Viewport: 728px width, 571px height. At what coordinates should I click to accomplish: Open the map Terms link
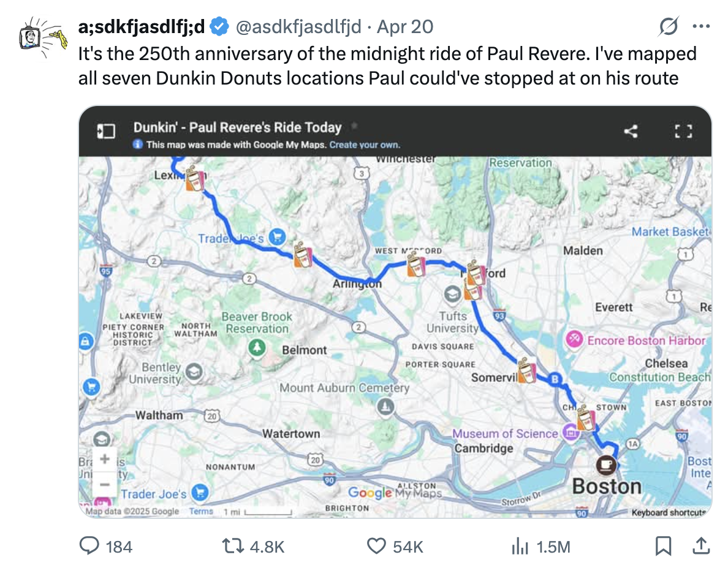tap(201, 512)
